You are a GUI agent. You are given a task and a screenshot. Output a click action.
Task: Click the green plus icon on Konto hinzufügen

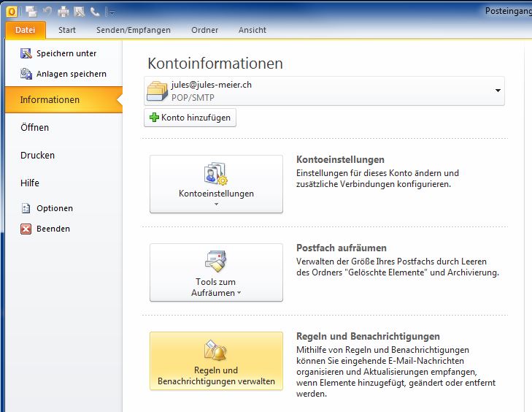154,118
